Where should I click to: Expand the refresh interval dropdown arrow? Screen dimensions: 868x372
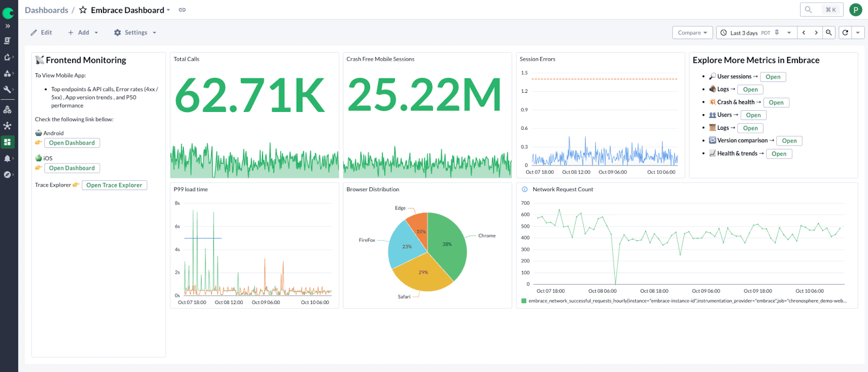click(x=858, y=33)
